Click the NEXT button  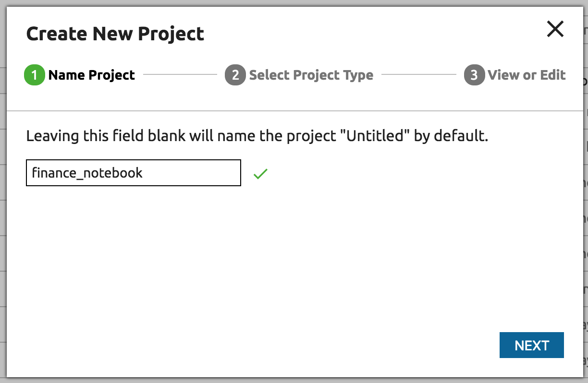pyautogui.click(x=531, y=345)
